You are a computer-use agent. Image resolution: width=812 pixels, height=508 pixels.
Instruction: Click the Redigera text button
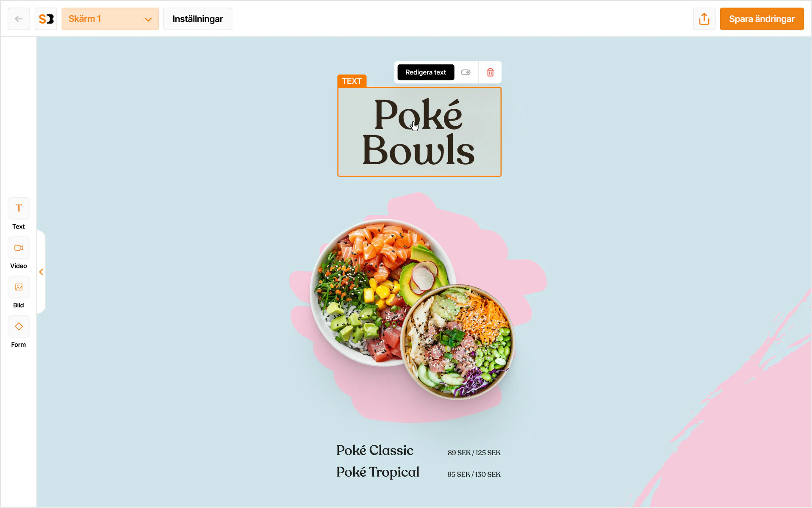426,72
